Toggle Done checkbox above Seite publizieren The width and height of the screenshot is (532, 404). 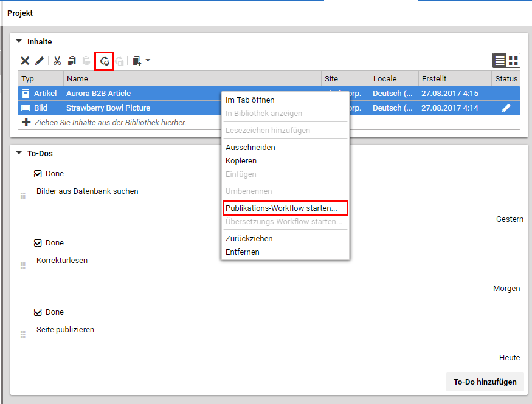(x=38, y=312)
